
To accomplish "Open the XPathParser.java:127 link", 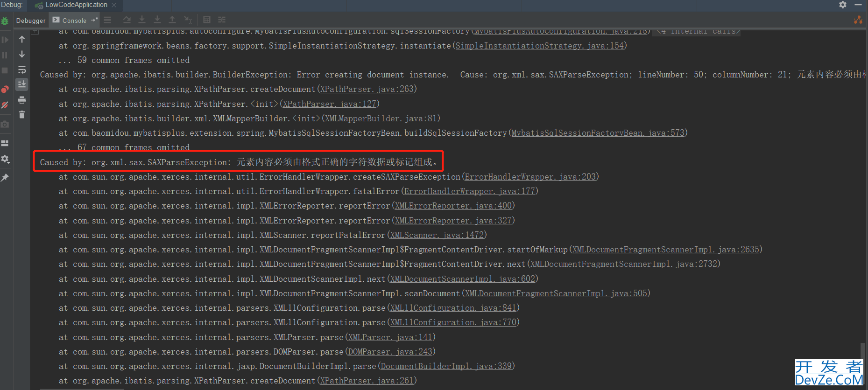I will (329, 104).
